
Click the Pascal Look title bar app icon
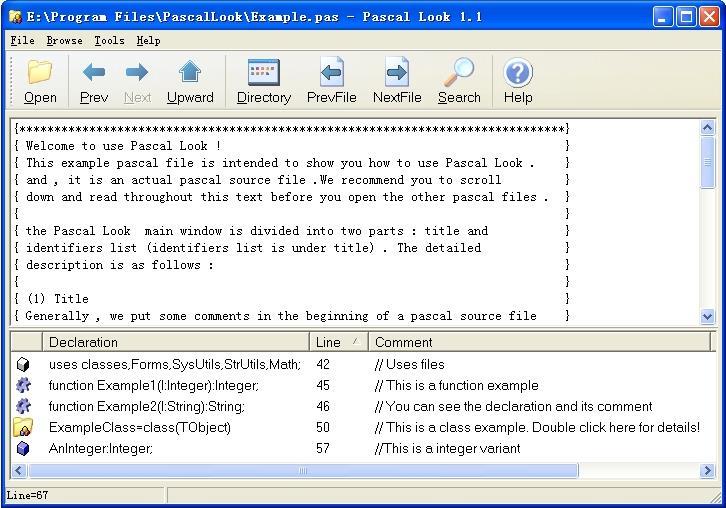15,17
